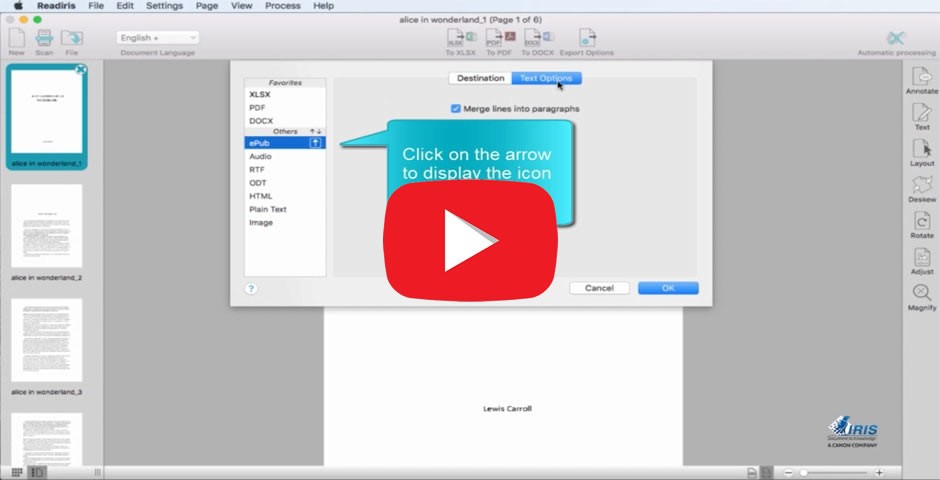The height and width of the screenshot is (480, 940).
Task: Uncheck Merge lines into paragraphs
Action: (456, 109)
